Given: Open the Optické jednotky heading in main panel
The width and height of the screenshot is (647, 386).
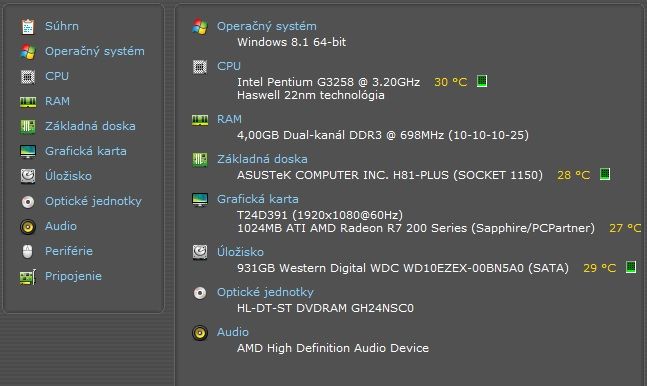Looking at the screenshot, I should 265,292.
